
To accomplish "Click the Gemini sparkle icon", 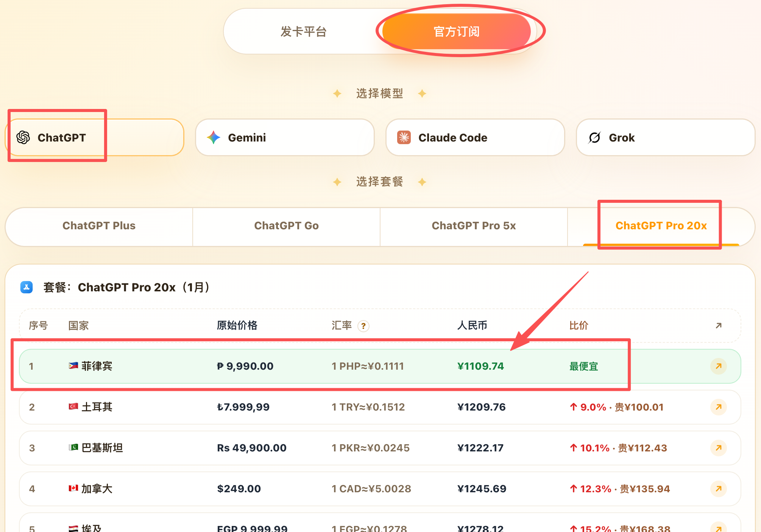I will coord(214,137).
